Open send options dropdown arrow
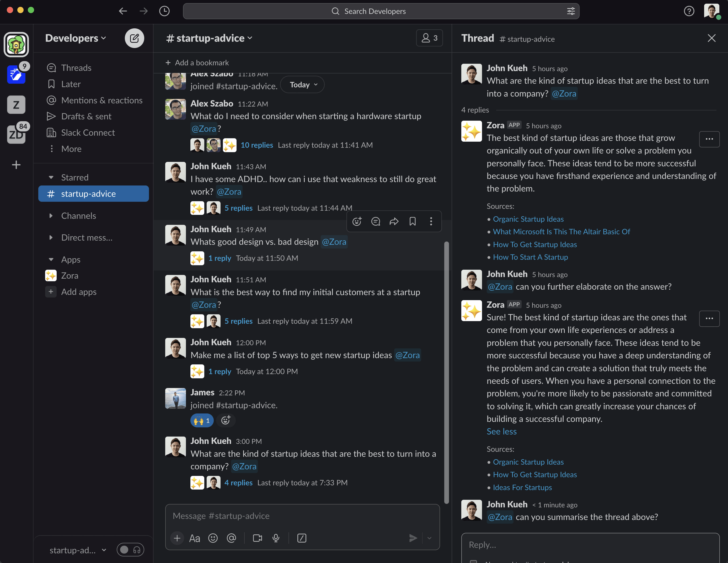The image size is (728, 563). (x=429, y=538)
